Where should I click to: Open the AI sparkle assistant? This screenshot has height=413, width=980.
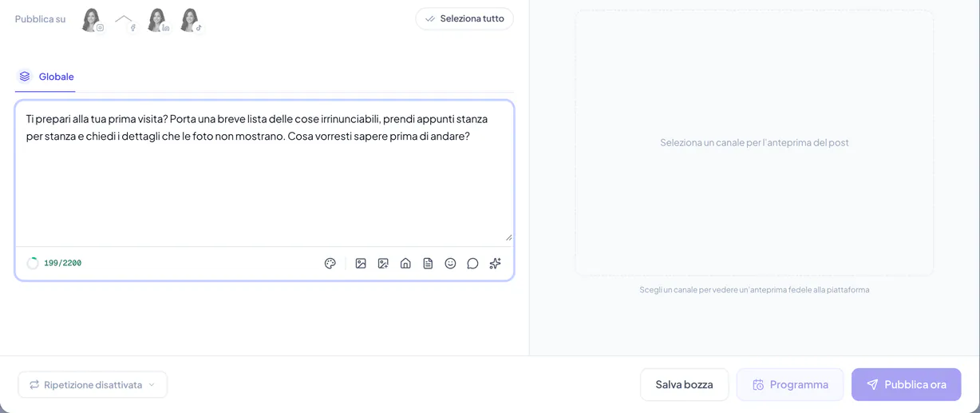pyautogui.click(x=495, y=264)
